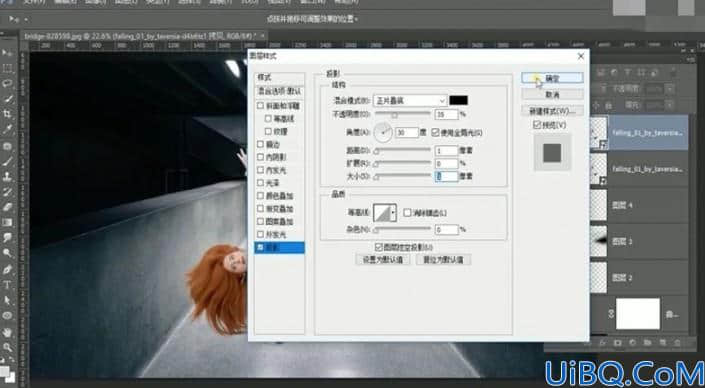
Task: Toggle 预览 checkbox in dialog
Action: [537, 125]
